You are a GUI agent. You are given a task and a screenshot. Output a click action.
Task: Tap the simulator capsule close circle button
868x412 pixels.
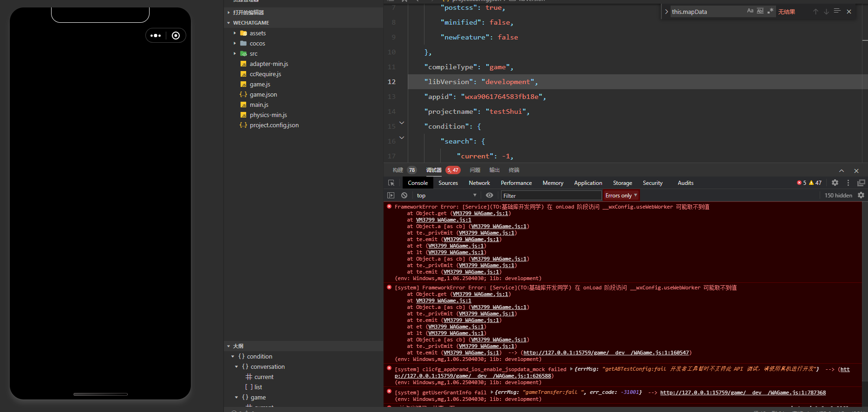point(176,36)
